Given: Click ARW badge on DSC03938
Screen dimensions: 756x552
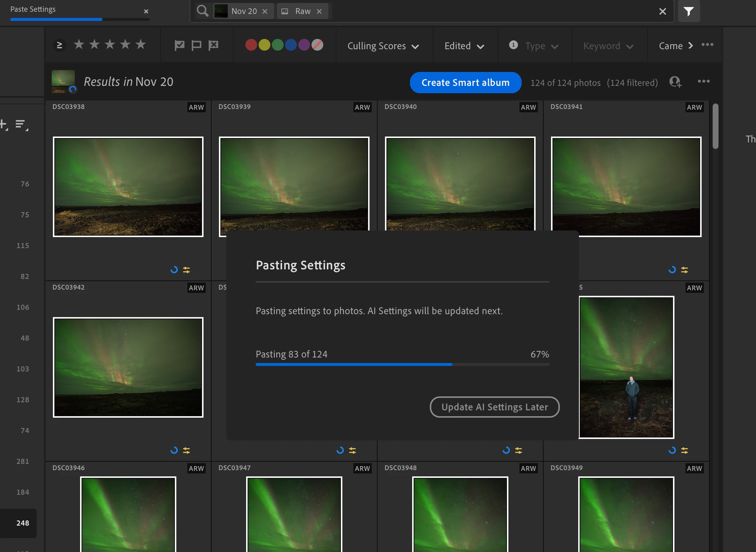Looking at the screenshot, I should tap(196, 107).
